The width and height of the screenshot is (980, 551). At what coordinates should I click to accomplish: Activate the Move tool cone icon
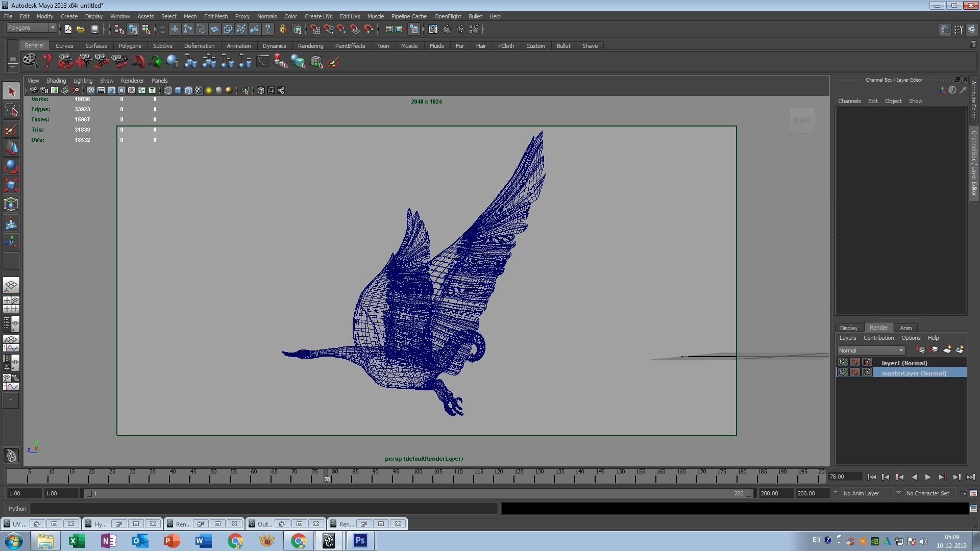click(x=11, y=148)
